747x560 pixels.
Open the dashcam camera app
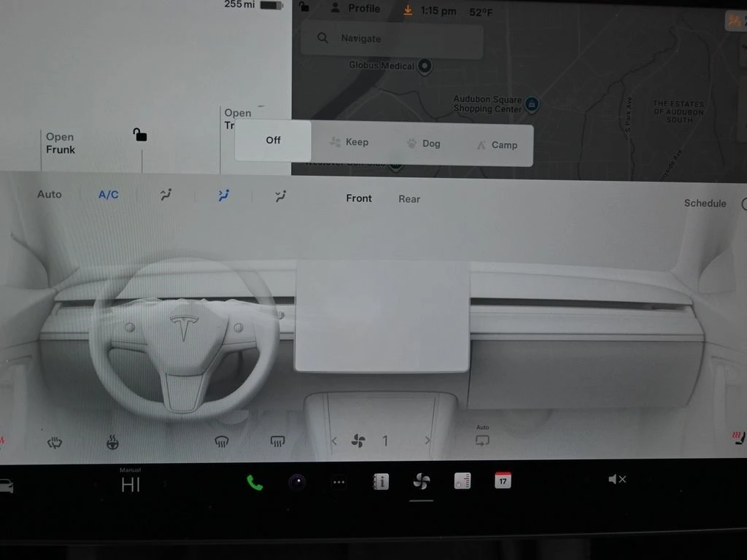coord(297,482)
